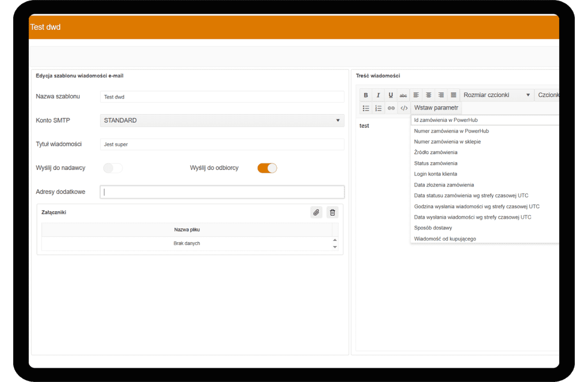This screenshot has width=588, height=382.
Task: Select Status zamówienia from the parameter list
Action: click(x=436, y=163)
